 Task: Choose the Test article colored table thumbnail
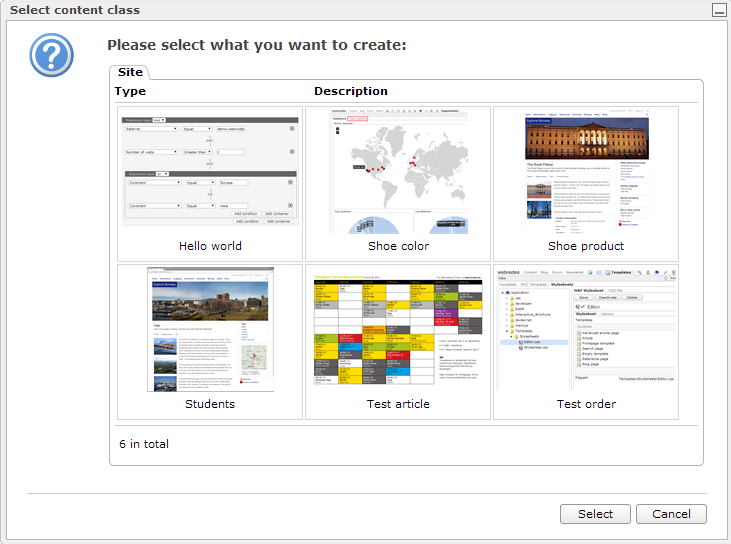point(398,328)
